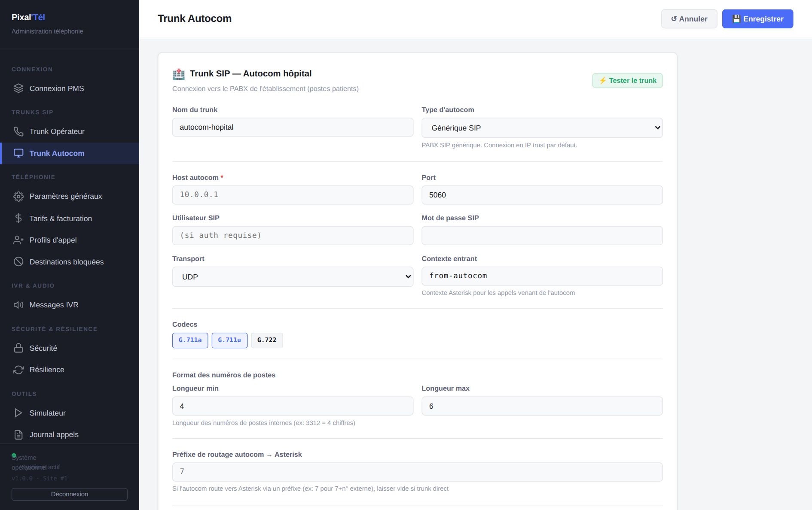
Task: Enable the G.722 codec chip
Action: (x=267, y=340)
